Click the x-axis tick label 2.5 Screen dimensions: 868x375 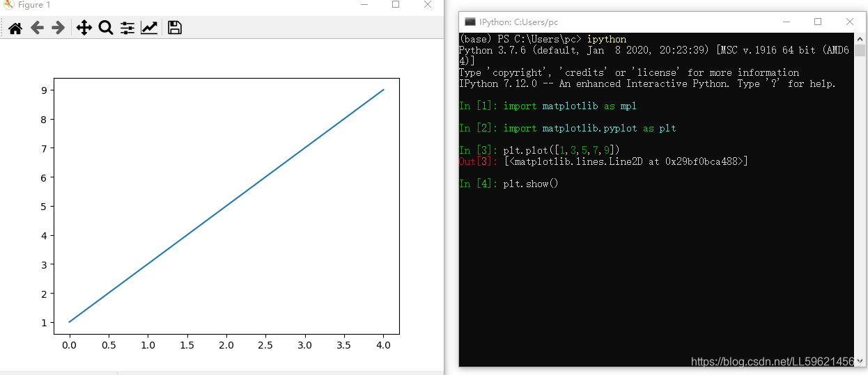(266, 344)
